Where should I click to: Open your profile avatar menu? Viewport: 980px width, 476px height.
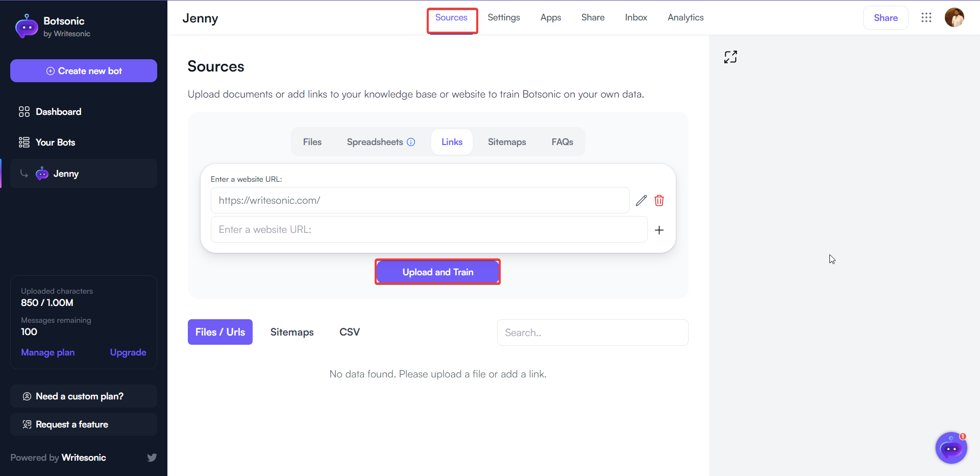[x=955, y=17]
